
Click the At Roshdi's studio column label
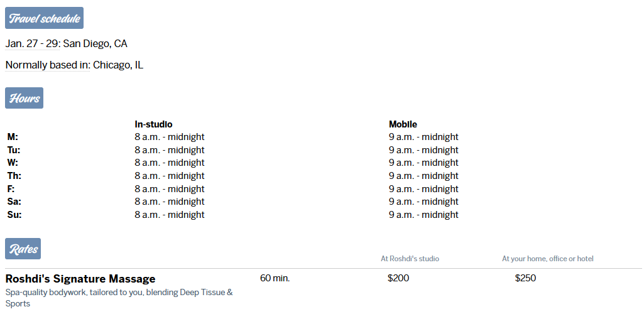pyautogui.click(x=410, y=259)
